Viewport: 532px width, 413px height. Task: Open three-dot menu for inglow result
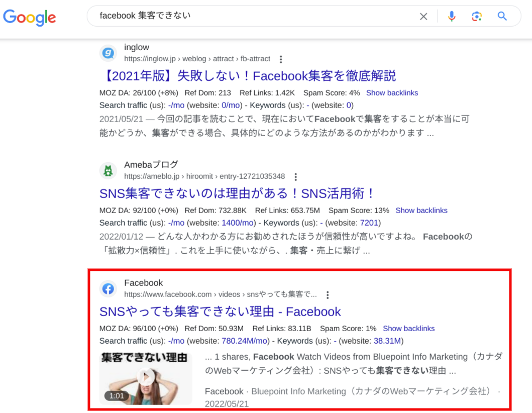(281, 59)
